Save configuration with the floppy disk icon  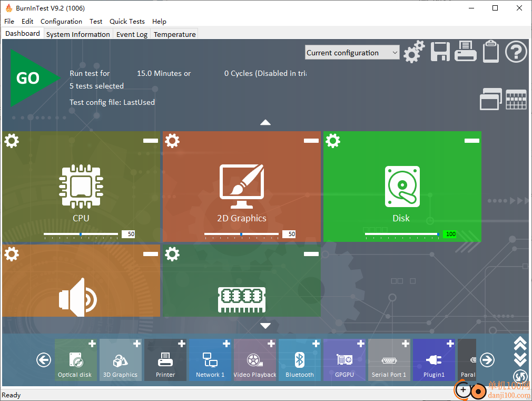click(x=440, y=52)
